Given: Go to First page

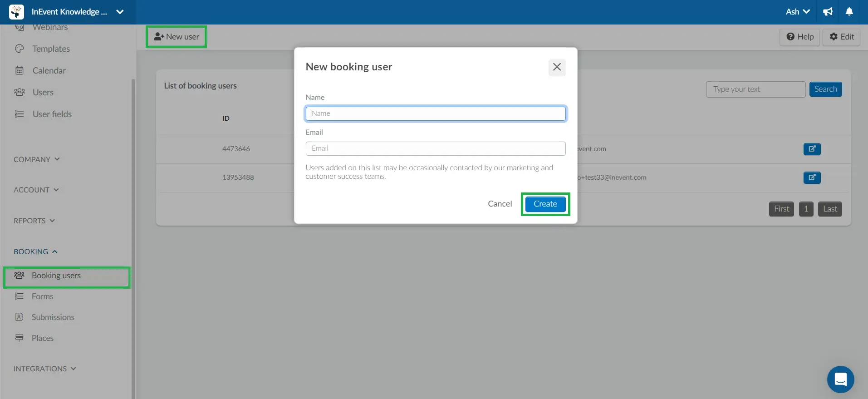Looking at the screenshot, I should [x=782, y=209].
